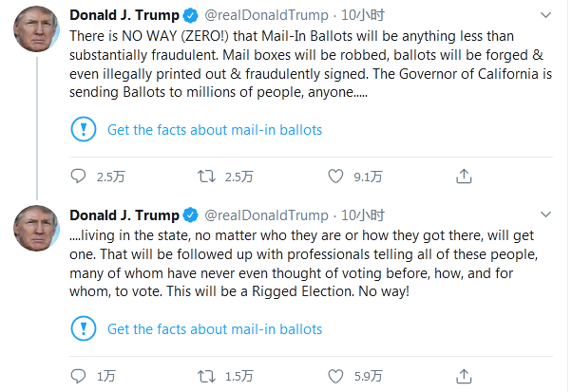Screen dimensions: 572x392
Task: Share the first tweet
Action: [x=464, y=176]
